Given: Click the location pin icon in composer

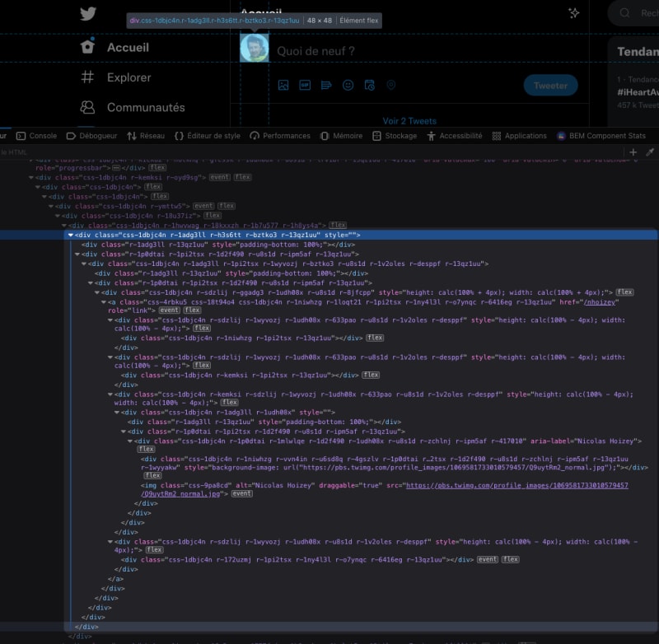Looking at the screenshot, I should (391, 85).
